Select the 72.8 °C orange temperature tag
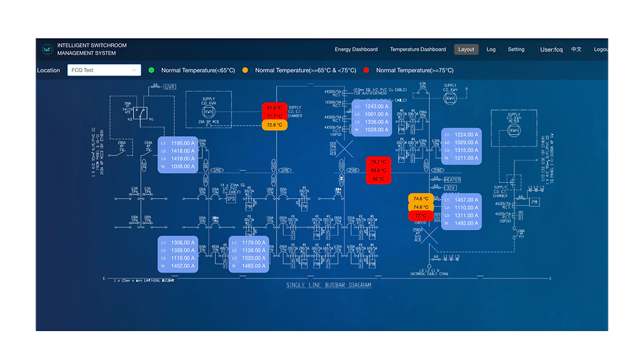 pyautogui.click(x=275, y=125)
